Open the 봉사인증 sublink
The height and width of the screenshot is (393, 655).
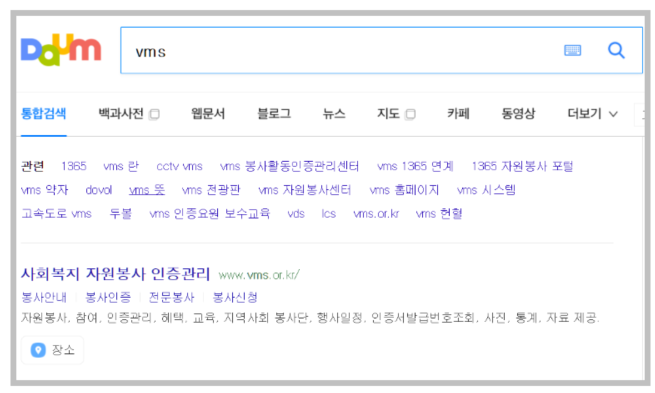coord(108,297)
